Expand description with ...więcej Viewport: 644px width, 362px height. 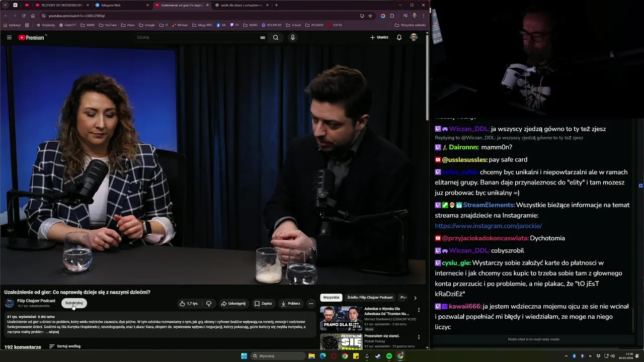(52, 332)
